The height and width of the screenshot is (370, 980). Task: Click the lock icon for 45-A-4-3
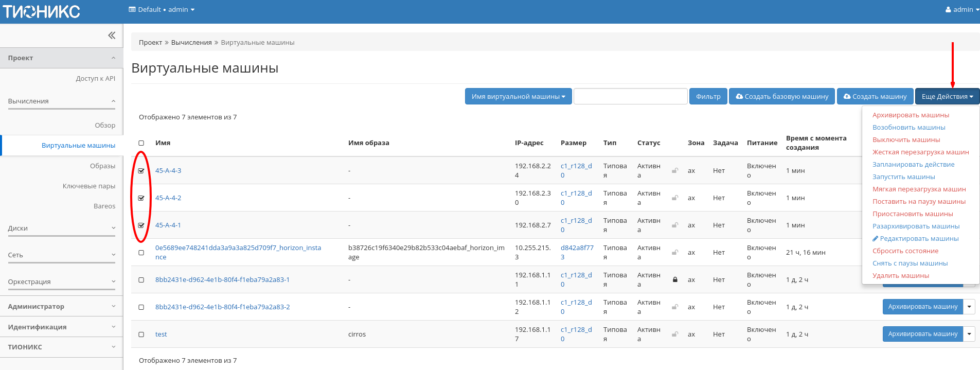coord(675,171)
